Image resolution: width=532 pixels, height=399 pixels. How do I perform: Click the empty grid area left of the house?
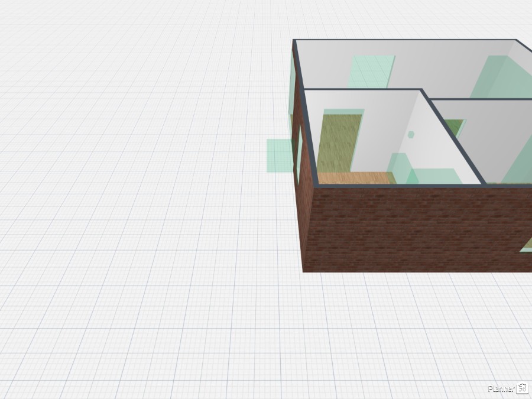(x=130, y=177)
